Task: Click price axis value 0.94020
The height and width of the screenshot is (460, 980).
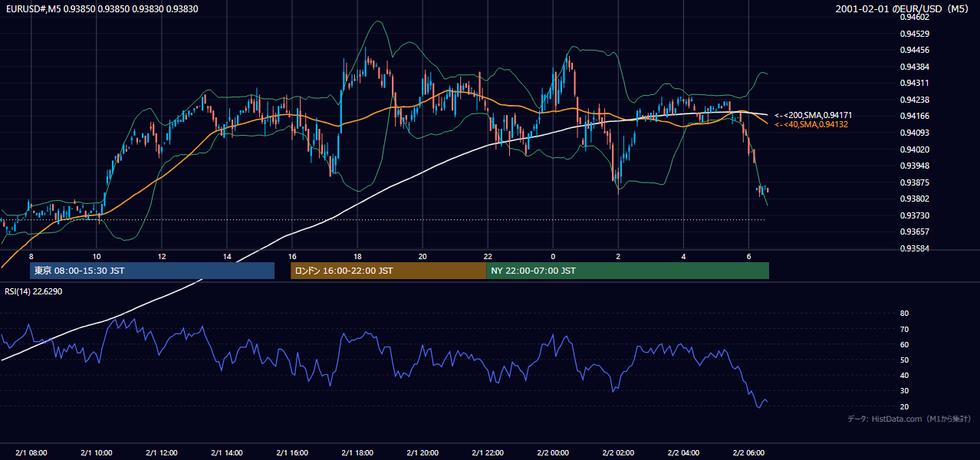Action: (x=915, y=149)
